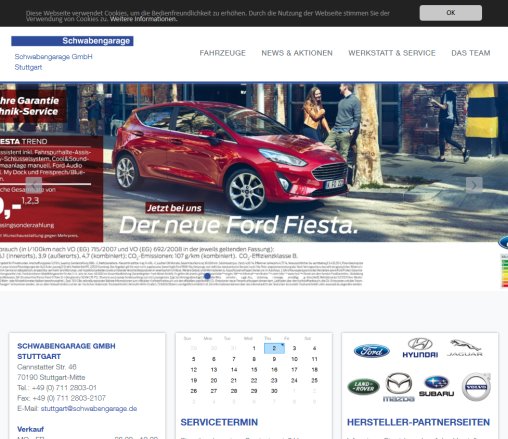Viewport: 508px width, 439px height.
Task: Open the Weitere Informationen cookie link
Action: pos(144,19)
